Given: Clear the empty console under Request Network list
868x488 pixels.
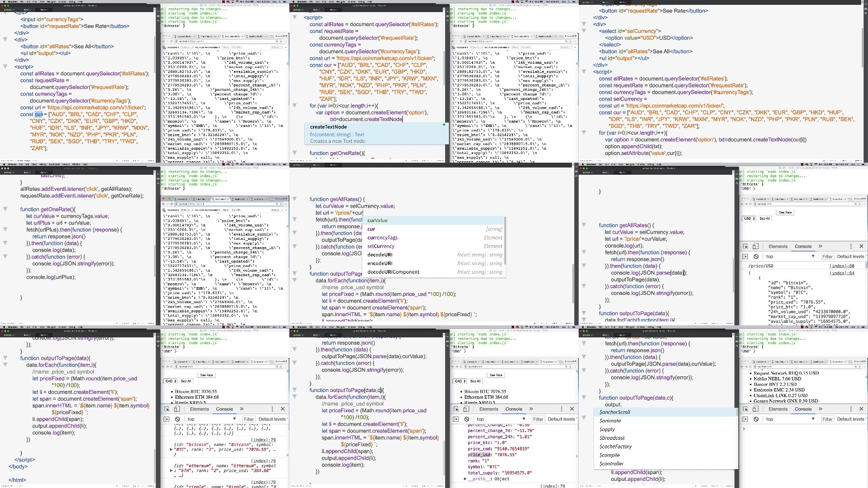Looking at the screenshot, I should [x=756, y=419].
